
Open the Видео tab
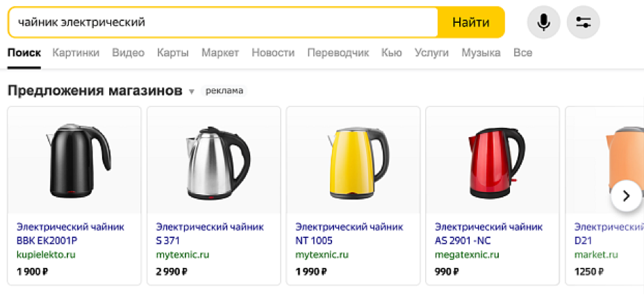click(128, 53)
